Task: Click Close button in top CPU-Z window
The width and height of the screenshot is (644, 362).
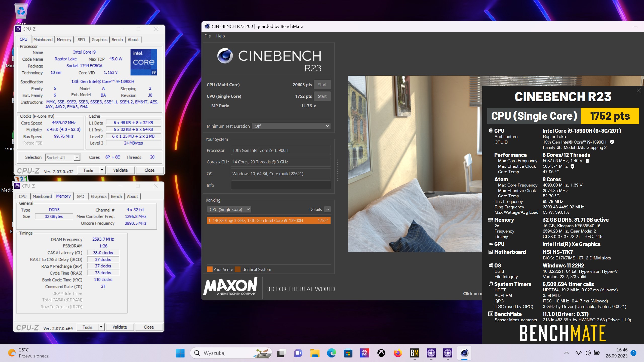Action: (x=149, y=170)
